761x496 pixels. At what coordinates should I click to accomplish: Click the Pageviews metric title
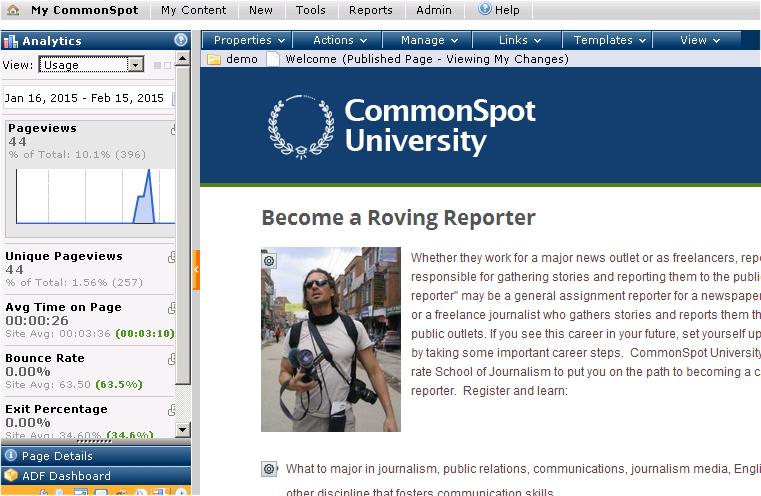(x=42, y=128)
